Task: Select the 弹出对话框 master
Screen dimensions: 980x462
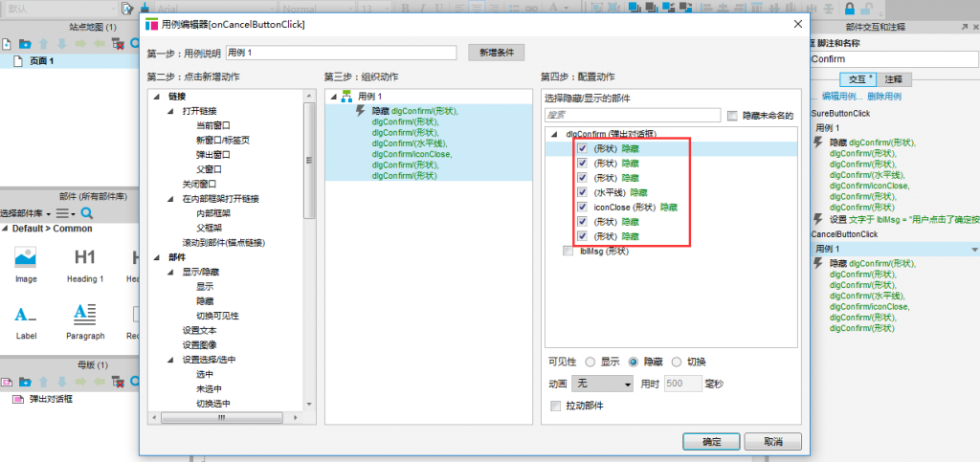Action: tap(52, 399)
